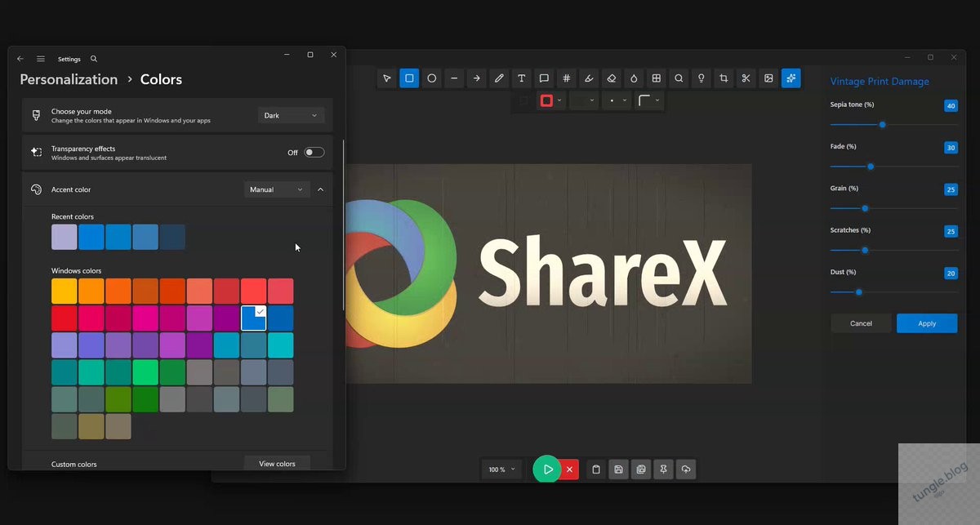Open the 100 % zoom dropdown
The width and height of the screenshot is (980, 525).
tap(501, 469)
